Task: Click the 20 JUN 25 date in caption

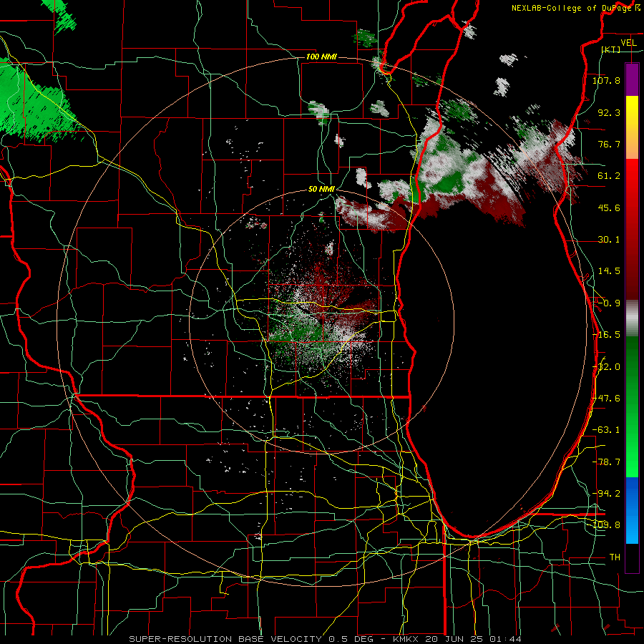Action: 455,639
